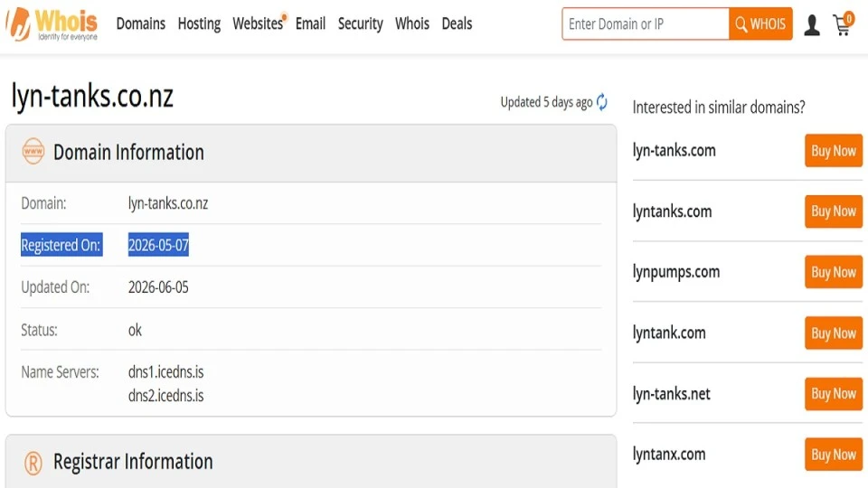Click the Updated 5 days ago text
The width and height of the screenshot is (868, 488).
(x=546, y=102)
